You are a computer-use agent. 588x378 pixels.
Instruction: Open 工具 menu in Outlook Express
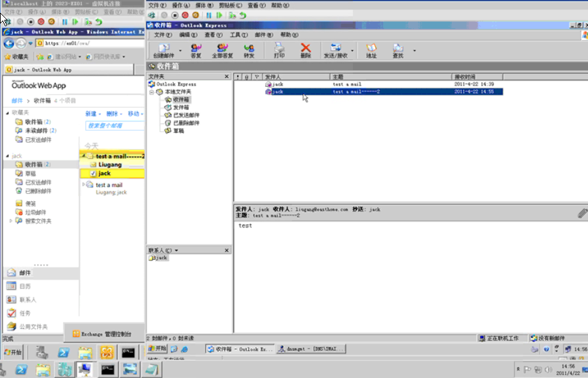239,35
